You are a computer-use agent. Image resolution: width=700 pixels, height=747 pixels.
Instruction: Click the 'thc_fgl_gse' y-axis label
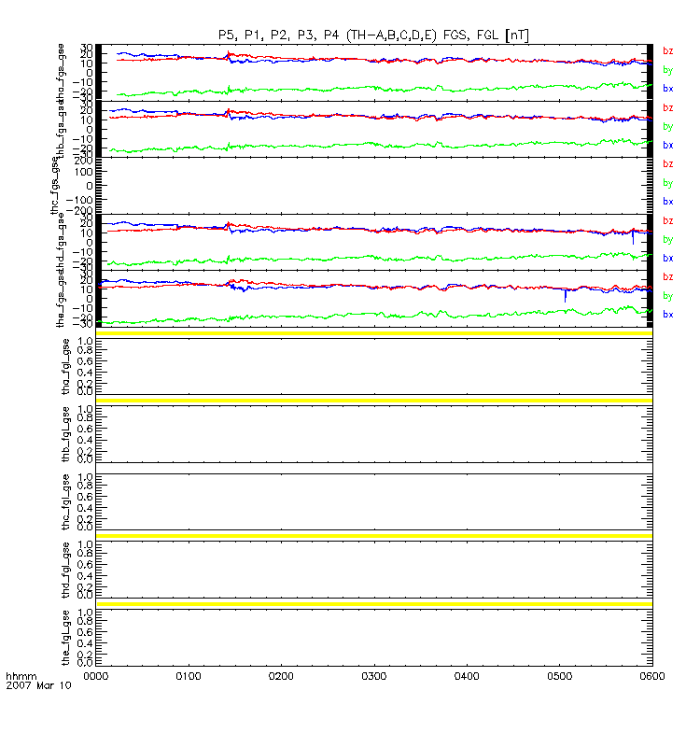point(65,502)
